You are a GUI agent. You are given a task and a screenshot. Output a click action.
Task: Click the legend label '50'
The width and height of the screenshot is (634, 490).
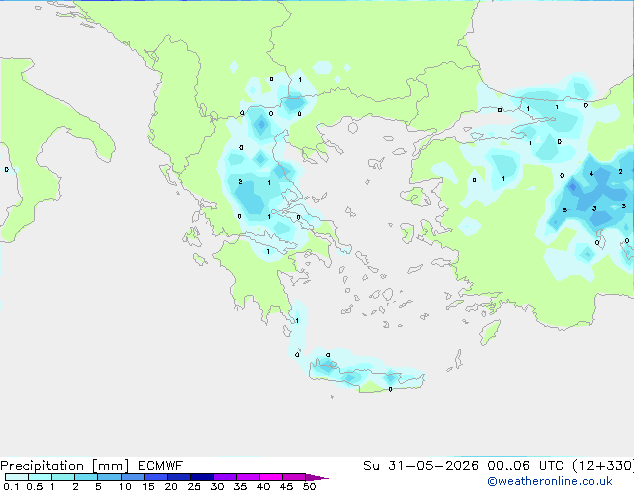click(x=310, y=486)
